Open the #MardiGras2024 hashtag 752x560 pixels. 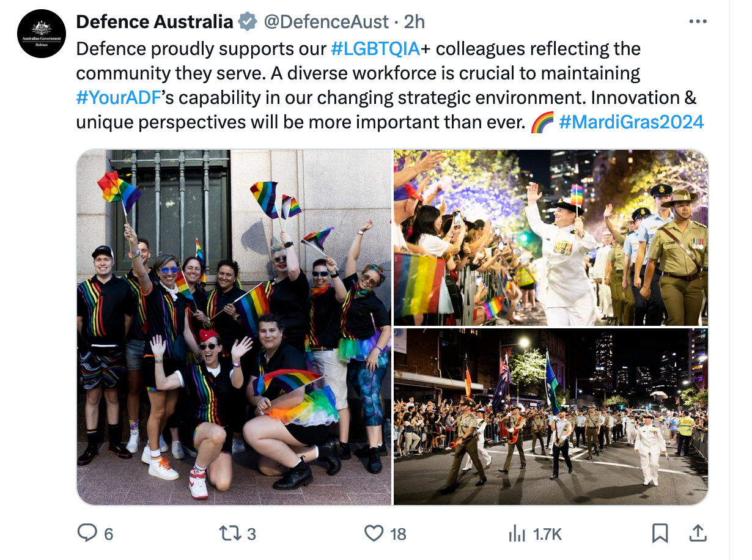(x=632, y=122)
